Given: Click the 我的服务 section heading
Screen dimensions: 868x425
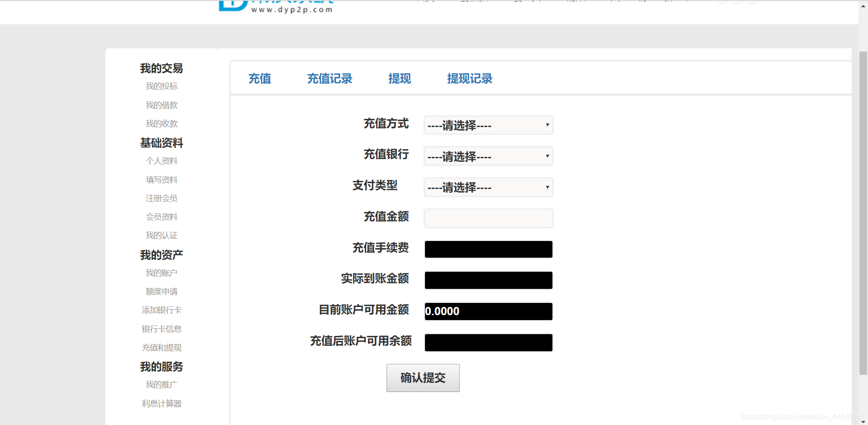Looking at the screenshot, I should click(x=161, y=367).
